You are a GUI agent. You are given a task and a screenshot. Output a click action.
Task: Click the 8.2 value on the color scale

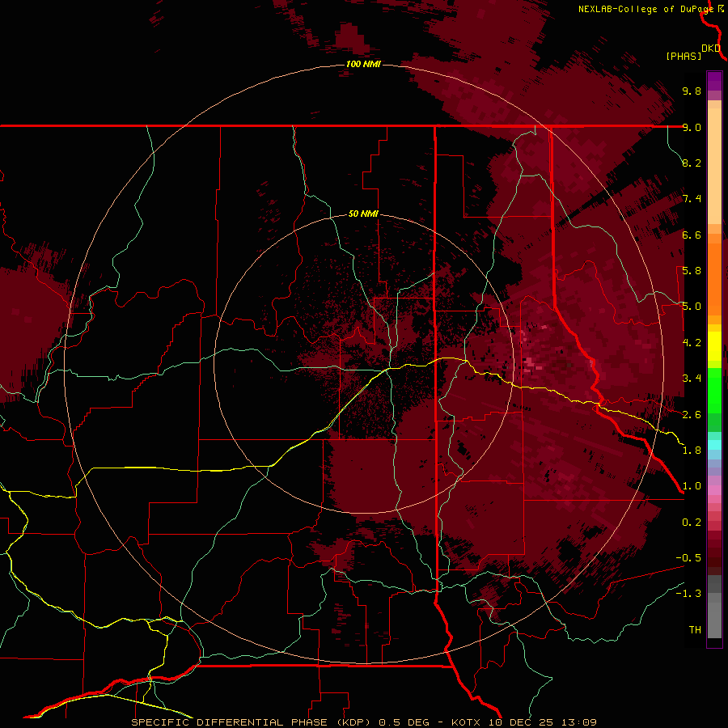692,163
